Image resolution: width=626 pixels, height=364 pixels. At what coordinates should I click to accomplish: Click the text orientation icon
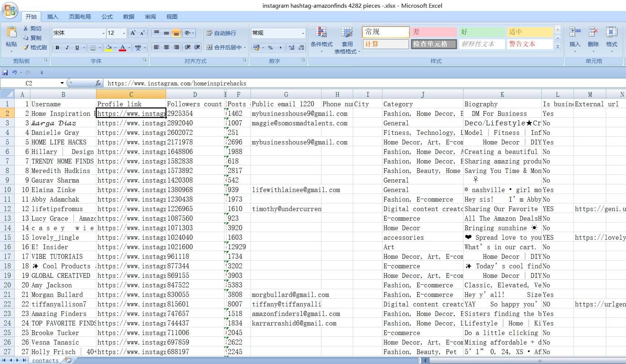(x=187, y=33)
